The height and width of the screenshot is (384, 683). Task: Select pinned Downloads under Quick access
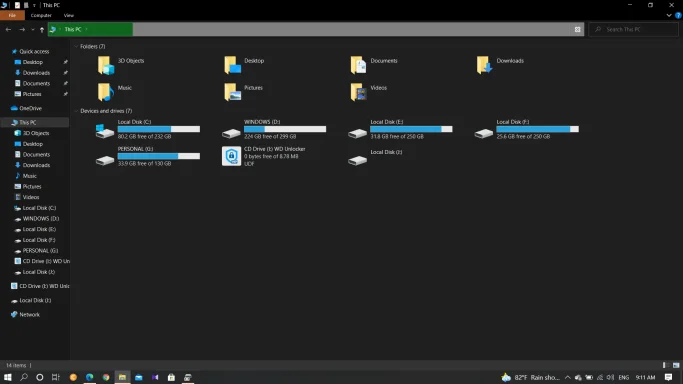click(x=36, y=73)
